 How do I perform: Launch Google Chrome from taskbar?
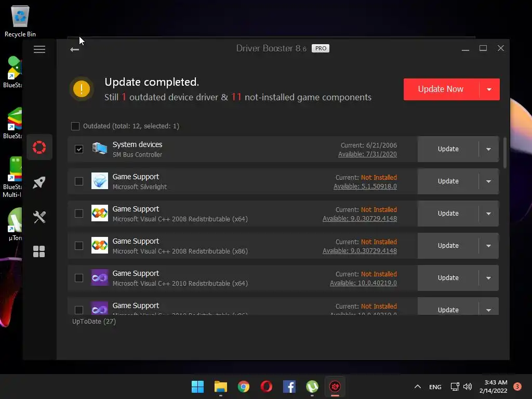(x=244, y=387)
